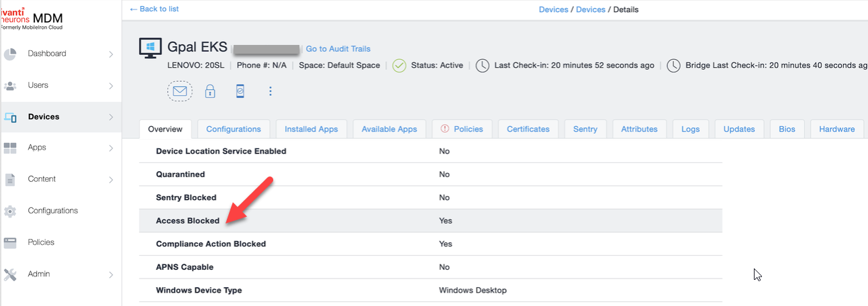Select the Access Blocked row
This screenshot has height=306, width=868.
coord(430,221)
